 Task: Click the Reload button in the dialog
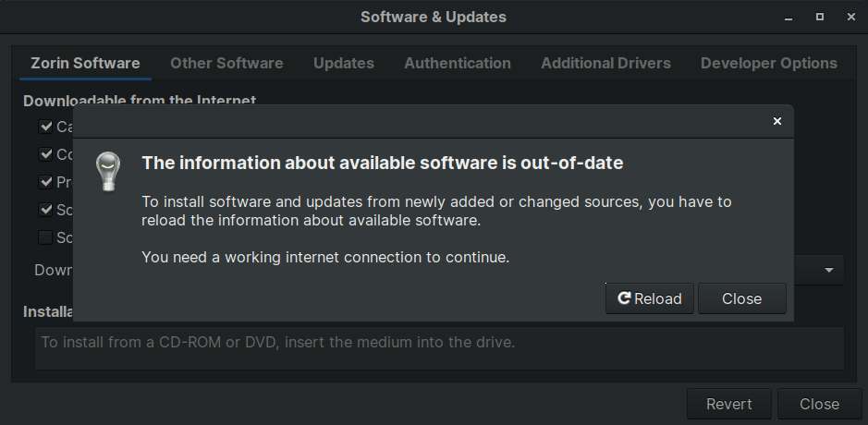(649, 298)
